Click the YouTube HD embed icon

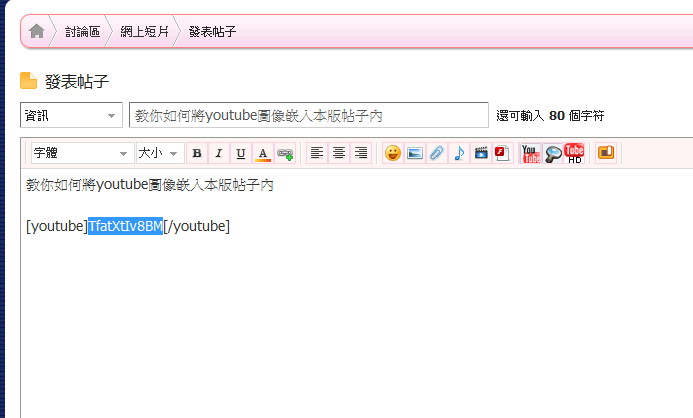[574, 153]
